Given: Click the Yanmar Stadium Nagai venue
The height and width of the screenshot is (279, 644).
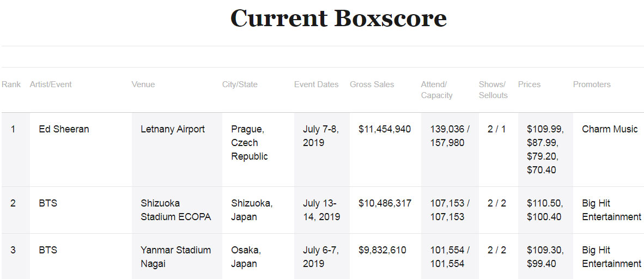Looking at the screenshot, I should coord(176,257).
